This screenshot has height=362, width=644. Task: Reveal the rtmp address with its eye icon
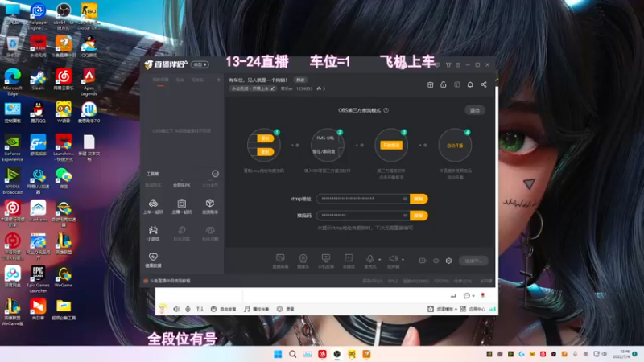pos(405,199)
